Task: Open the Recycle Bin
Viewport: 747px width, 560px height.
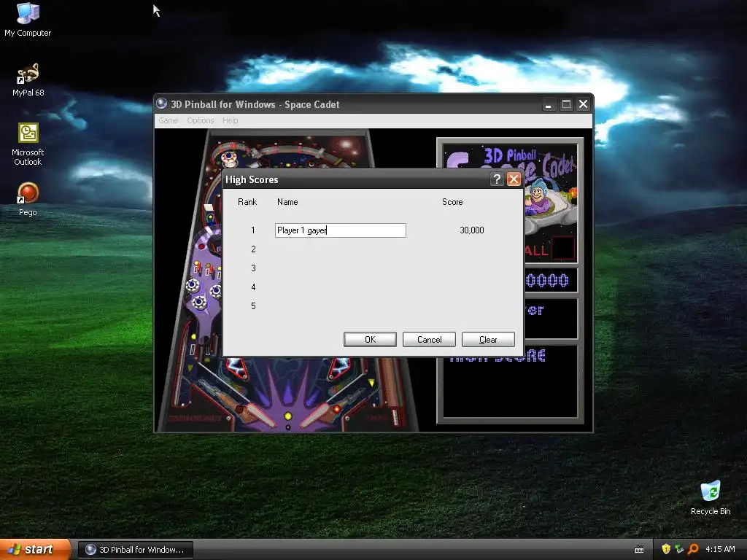Action: coord(711,497)
